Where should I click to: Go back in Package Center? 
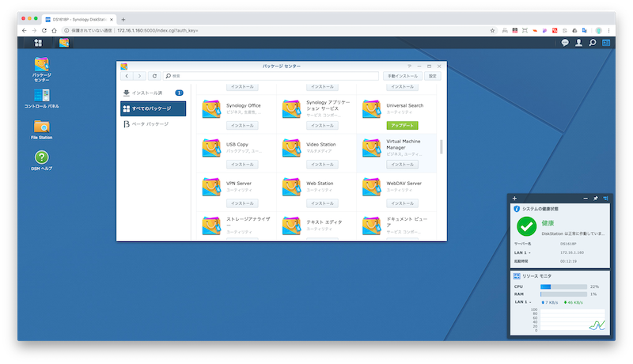point(127,76)
